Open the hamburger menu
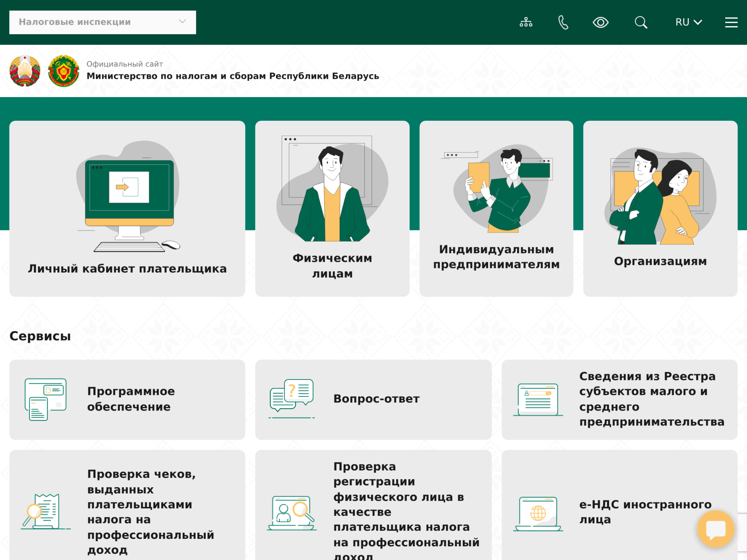The height and width of the screenshot is (560, 747). pos(731,22)
